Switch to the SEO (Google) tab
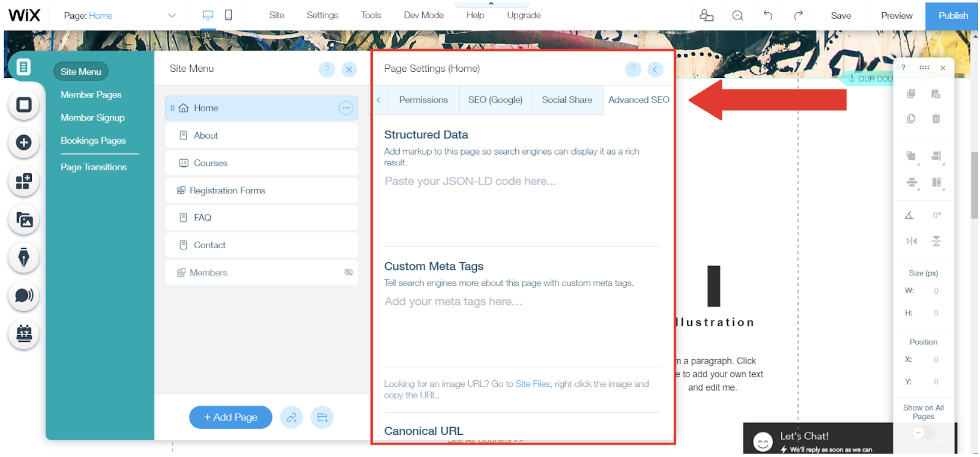This screenshot has width=980, height=457. [x=495, y=100]
